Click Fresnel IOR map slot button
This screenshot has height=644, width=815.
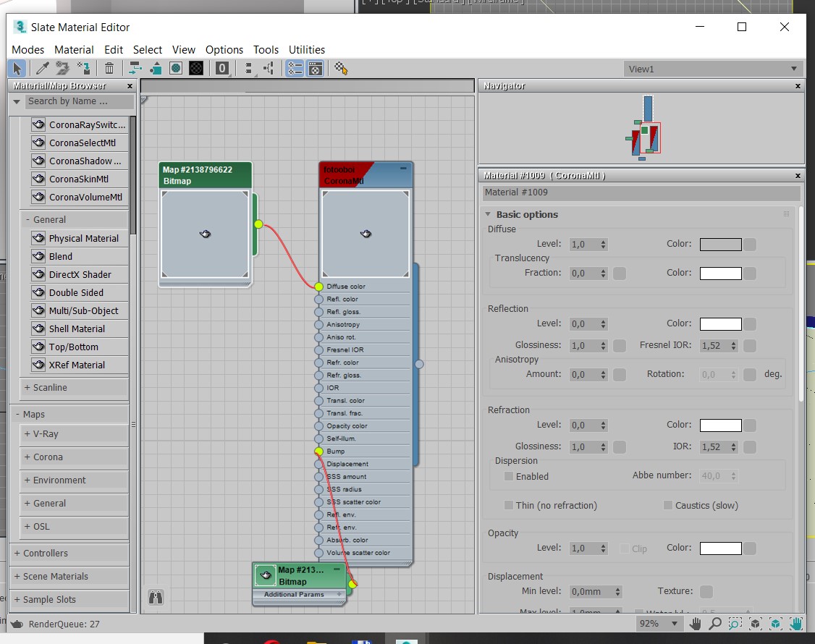(x=750, y=346)
